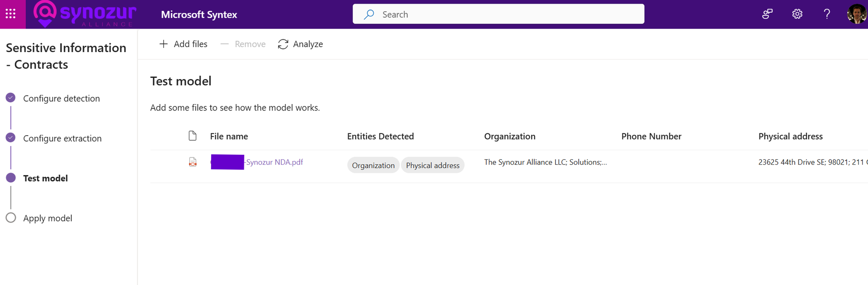Image resolution: width=868 pixels, height=285 pixels.
Task: Click the magnifier icon in Search box
Action: coord(369,14)
